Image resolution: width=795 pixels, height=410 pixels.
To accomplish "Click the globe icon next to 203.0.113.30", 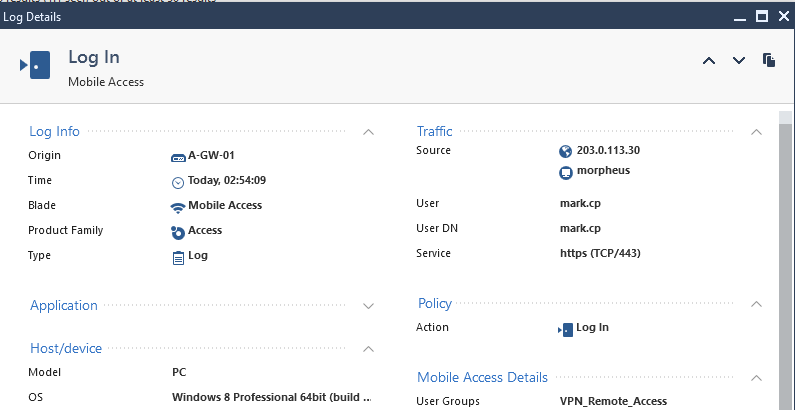I will (566, 151).
